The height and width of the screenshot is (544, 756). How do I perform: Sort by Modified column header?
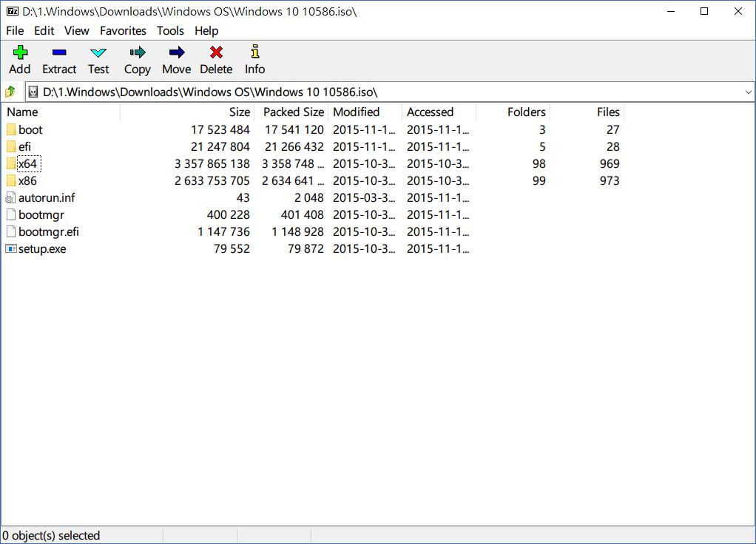click(x=365, y=112)
